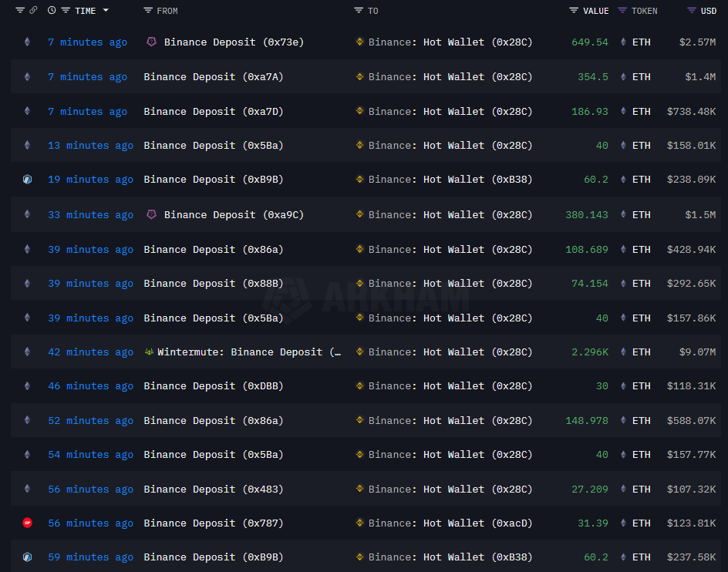The height and width of the screenshot is (572, 728).
Task: Open the FROM column filter
Action: click(148, 10)
